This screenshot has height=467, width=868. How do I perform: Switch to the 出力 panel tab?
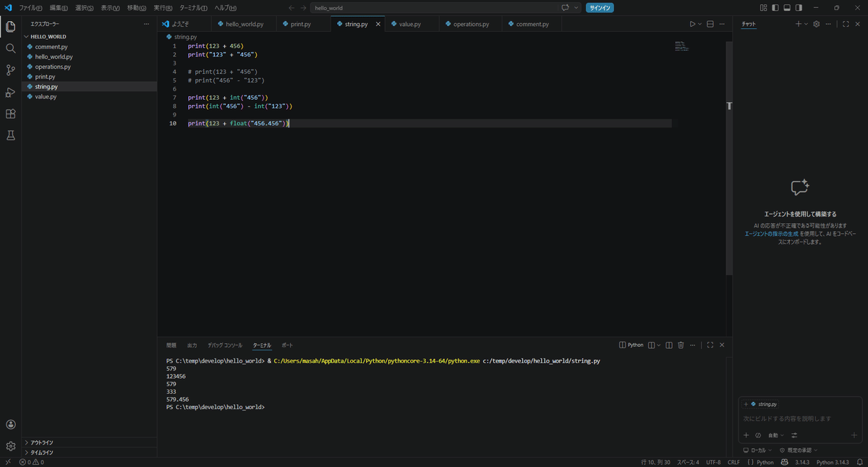pyautogui.click(x=192, y=345)
